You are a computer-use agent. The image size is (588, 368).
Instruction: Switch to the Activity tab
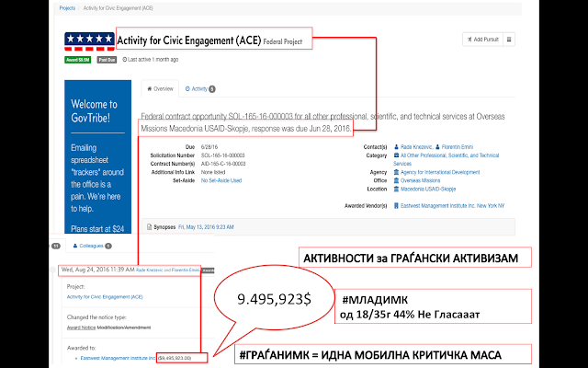point(200,89)
